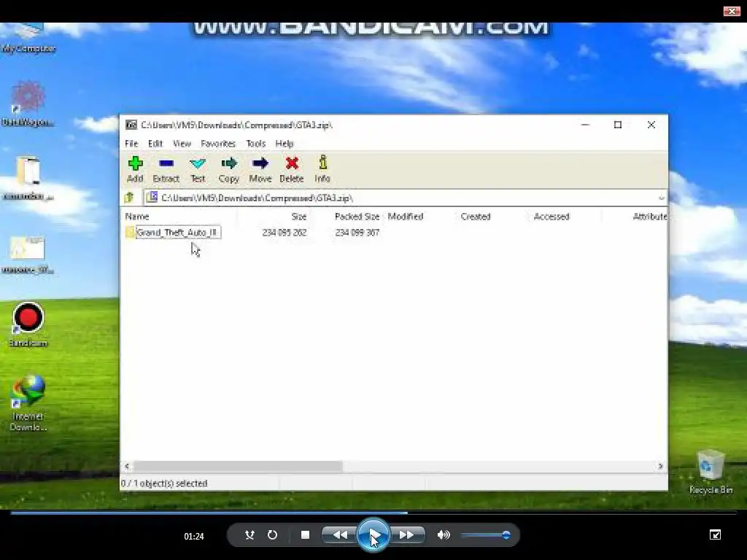
Task: Close the media player with red X
Action: pos(731,11)
